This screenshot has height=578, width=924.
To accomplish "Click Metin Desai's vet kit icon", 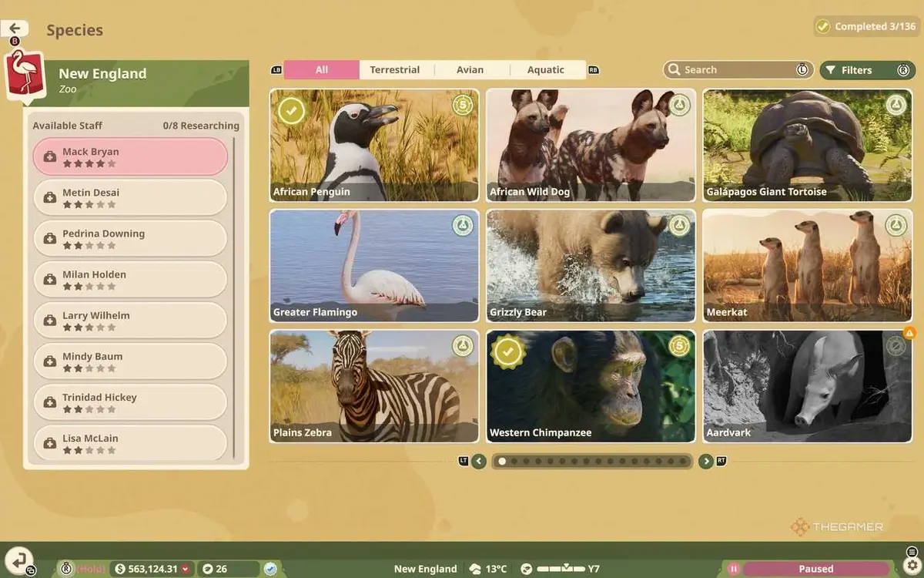I will (x=50, y=197).
